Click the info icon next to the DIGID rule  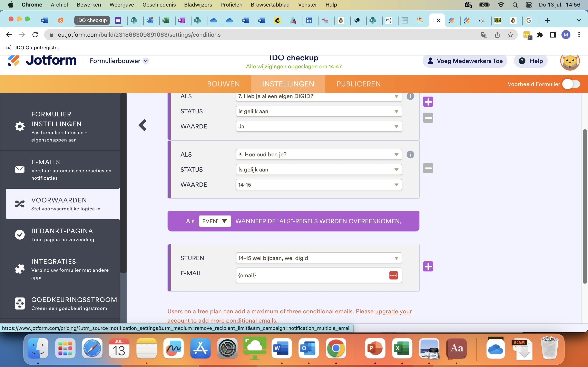pos(410,96)
